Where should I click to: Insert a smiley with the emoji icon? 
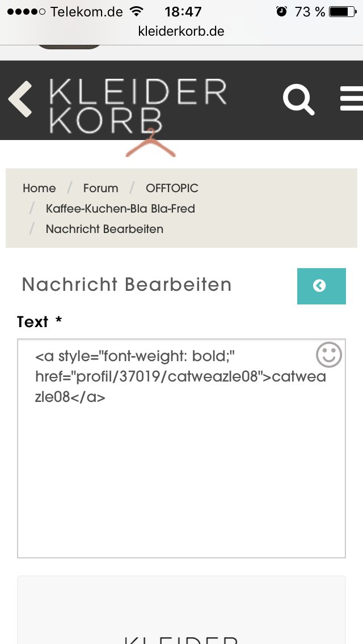329,355
